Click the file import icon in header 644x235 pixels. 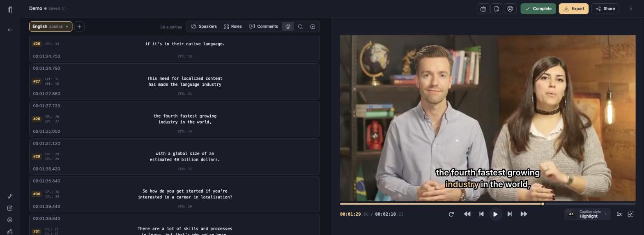(x=497, y=9)
